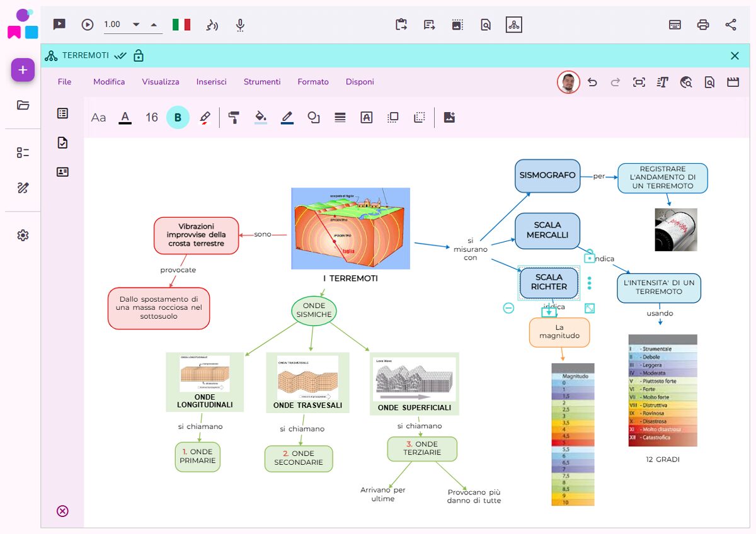Click the print icon

tap(703, 25)
